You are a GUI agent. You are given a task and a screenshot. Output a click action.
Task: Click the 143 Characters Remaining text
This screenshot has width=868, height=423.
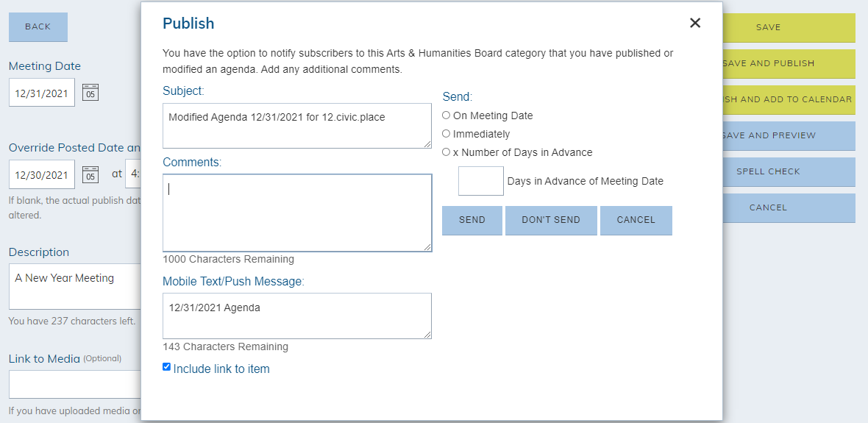(225, 346)
